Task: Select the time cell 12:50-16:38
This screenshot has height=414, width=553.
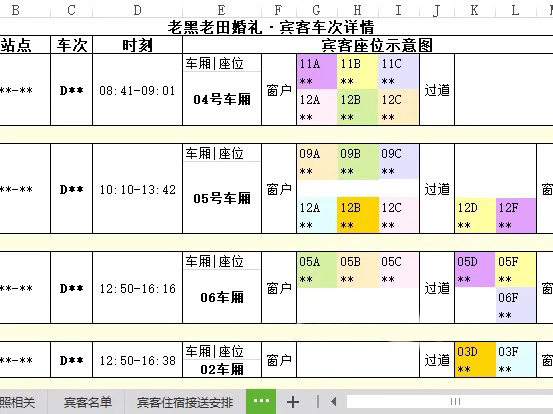Action: pyautogui.click(x=138, y=360)
